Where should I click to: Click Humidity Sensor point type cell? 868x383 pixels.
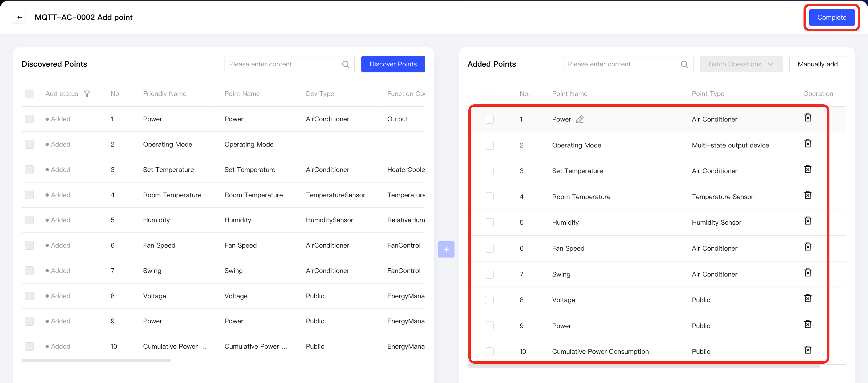pyautogui.click(x=716, y=223)
